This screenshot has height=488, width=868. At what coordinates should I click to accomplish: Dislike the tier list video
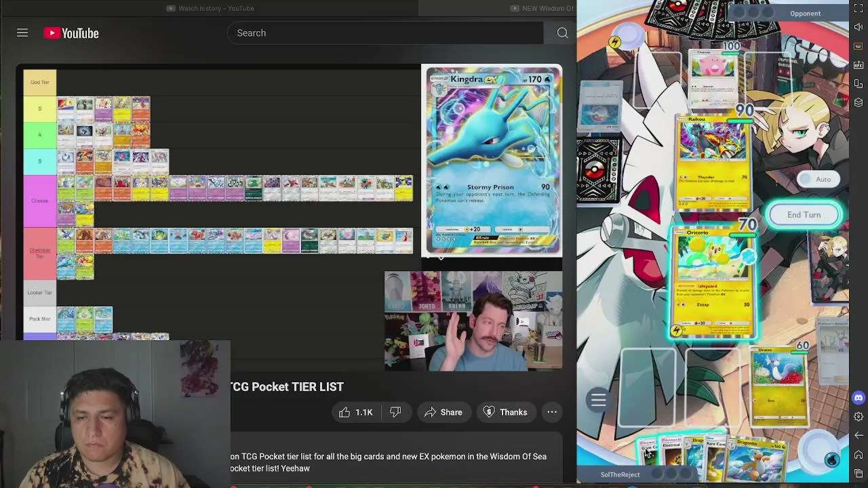tap(395, 412)
